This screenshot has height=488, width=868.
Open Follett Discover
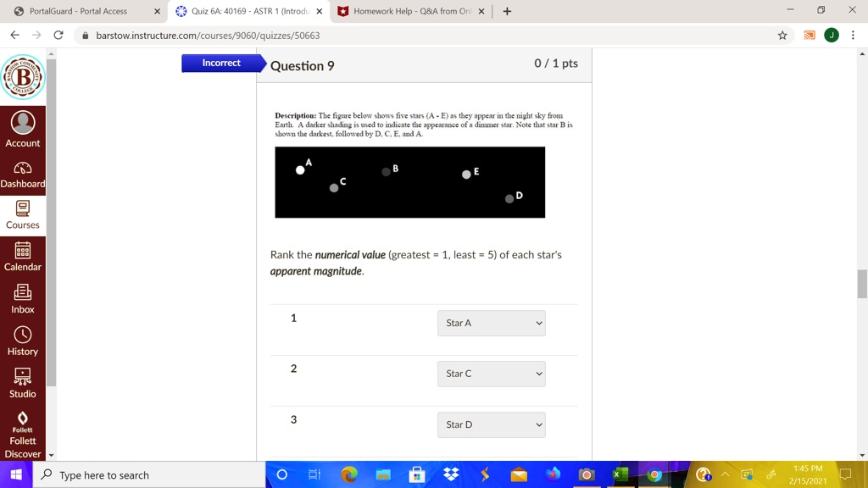point(23,435)
